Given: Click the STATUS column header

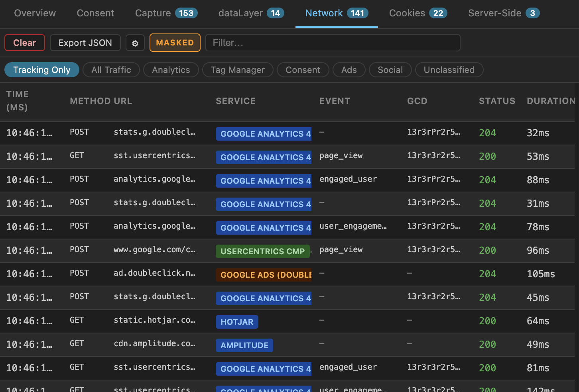Looking at the screenshot, I should (x=497, y=101).
